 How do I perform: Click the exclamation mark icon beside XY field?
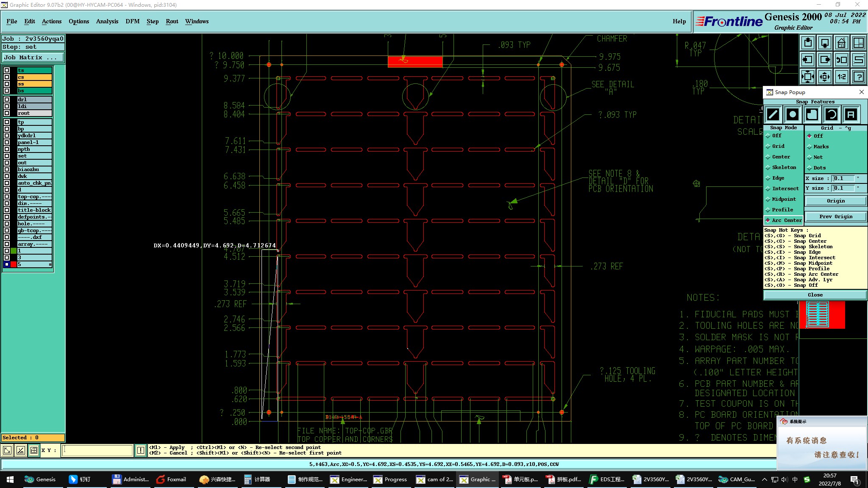[140, 450]
